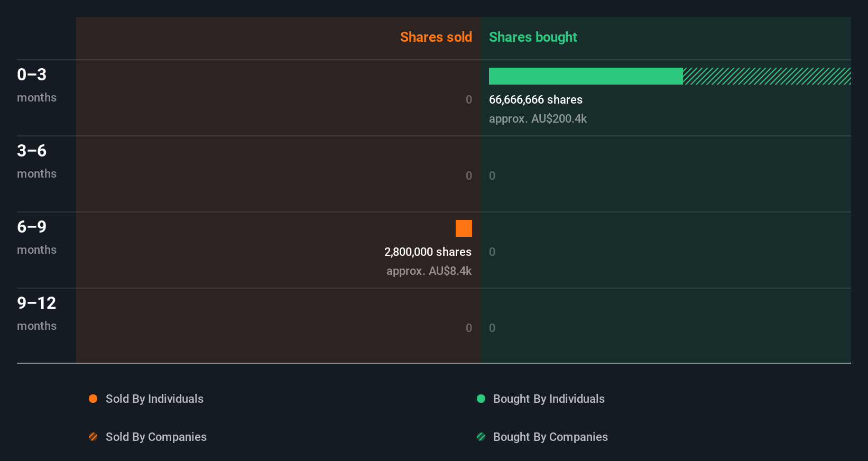Image resolution: width=868 pixels, height=461 pixels.
Task: Click the striped Sold By Companies legend icon
Action: pos(93,437)
